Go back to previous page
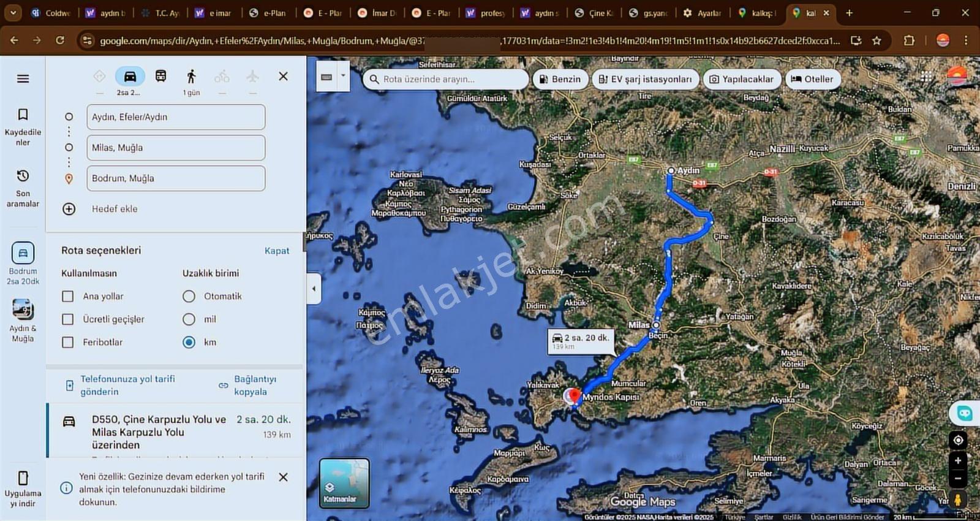The width and height of the screenshot is (980, 521). 14,40
